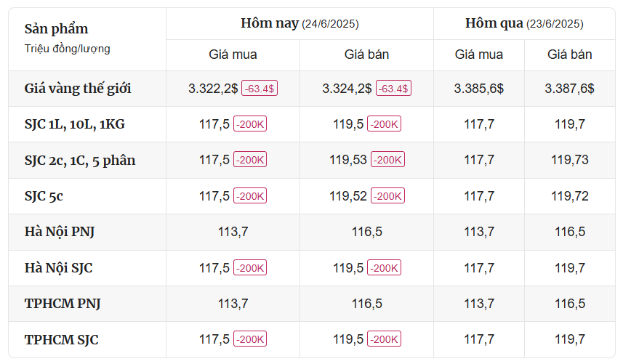Click the Giá bán subheader under Hôm qua
The width and height of the screenshot is (623, 364).
click(x=570, y=54)
